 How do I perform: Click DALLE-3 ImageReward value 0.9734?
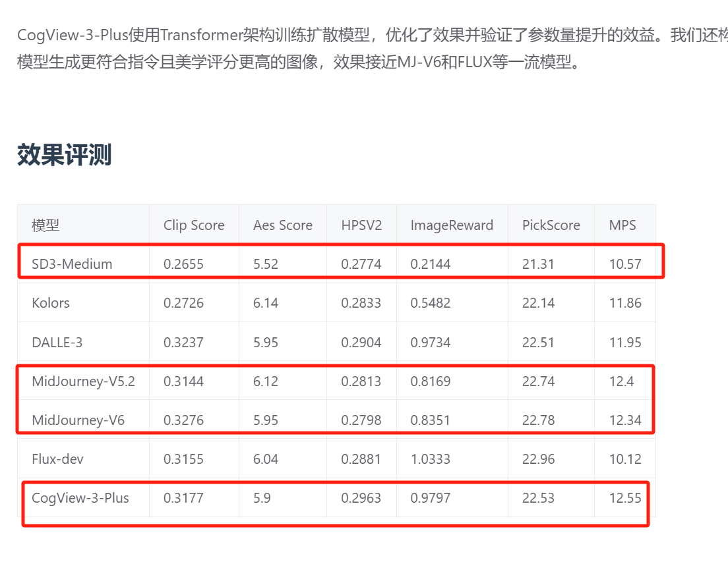(431, 343)
